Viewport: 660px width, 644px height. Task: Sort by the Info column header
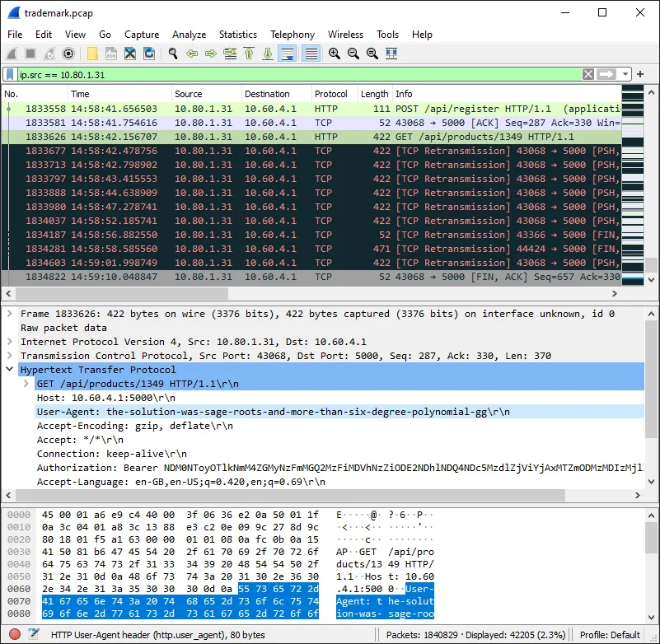point(507,94)
